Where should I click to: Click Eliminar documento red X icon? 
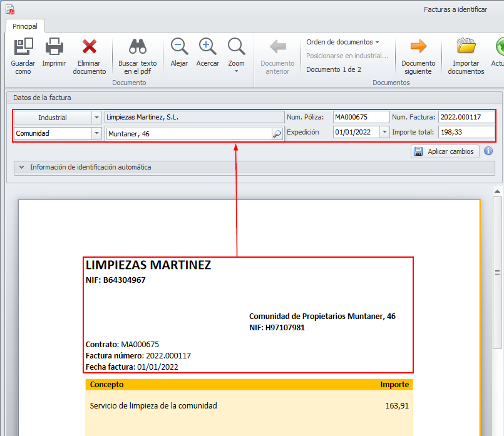coord(90,47)
